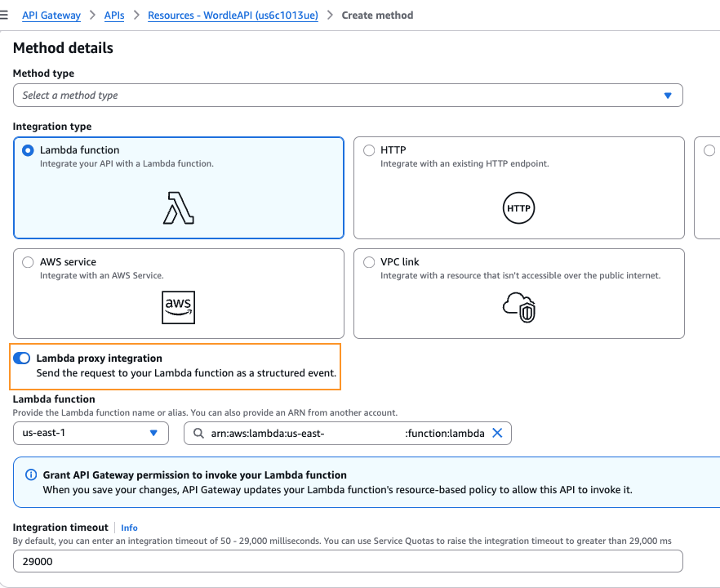
Task: Open the Method type dropdown
Action: (x=348, y=96)
